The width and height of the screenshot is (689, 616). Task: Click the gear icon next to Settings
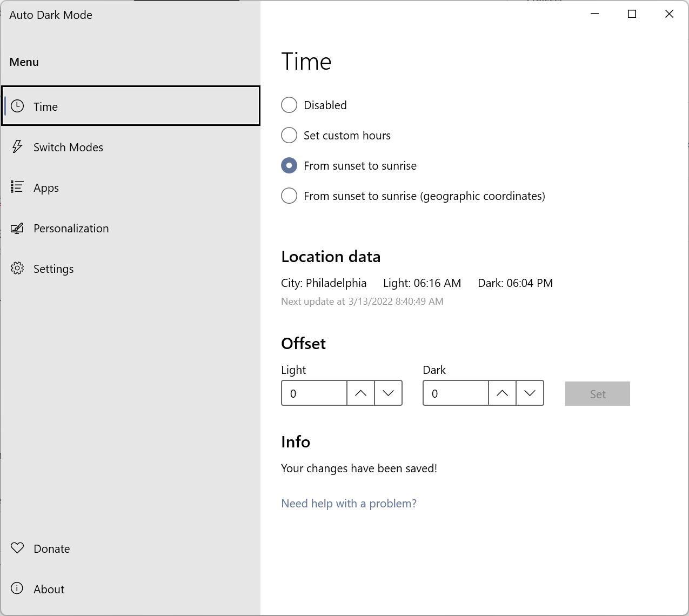(17, 268)
